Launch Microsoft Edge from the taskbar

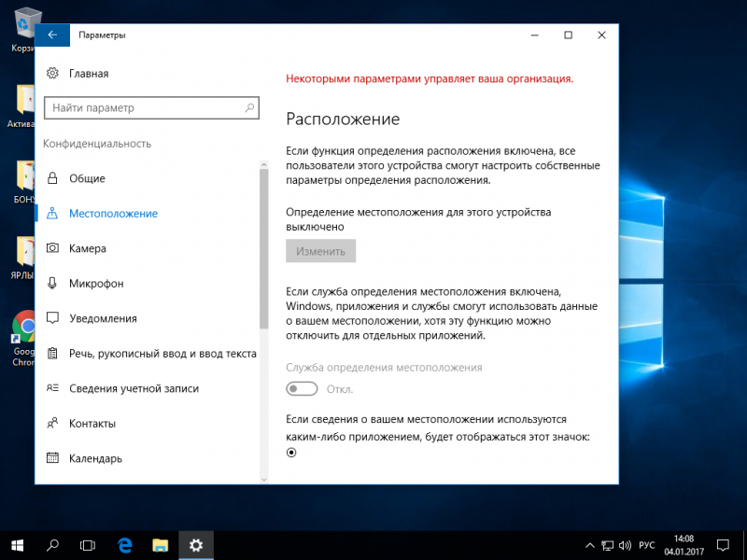point(125,545)
